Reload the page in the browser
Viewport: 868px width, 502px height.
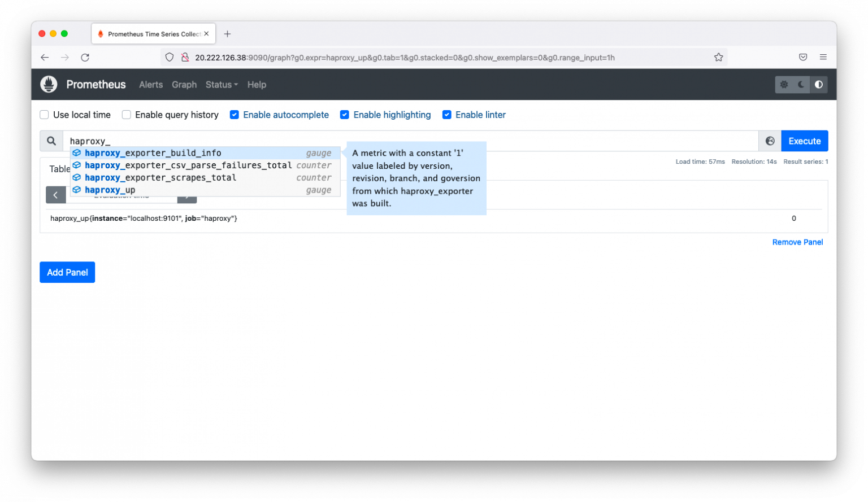pyautogui.click(x=85, y=57)
